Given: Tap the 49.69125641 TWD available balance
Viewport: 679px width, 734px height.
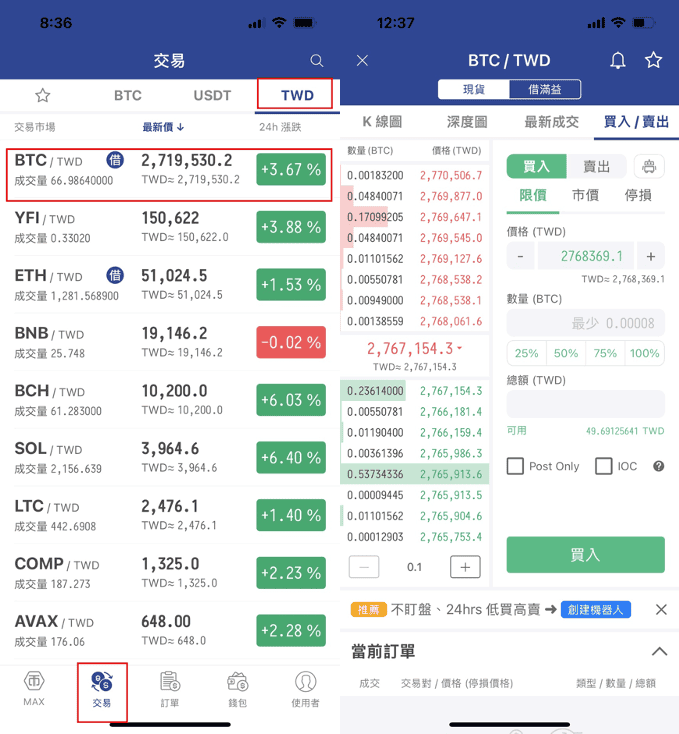Looking at the screenshot, I should tap(625, 431).
